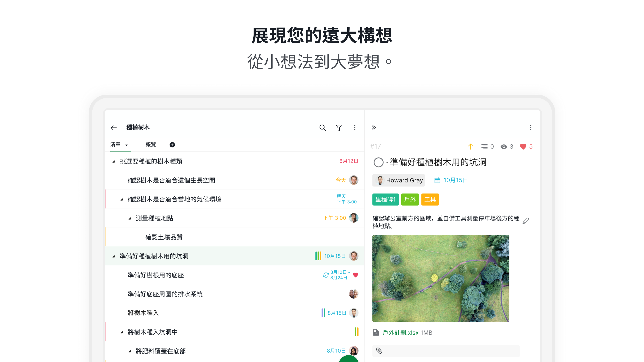644x362 pixels.
Task: Click the attachment input field
Action: point(446,351)
